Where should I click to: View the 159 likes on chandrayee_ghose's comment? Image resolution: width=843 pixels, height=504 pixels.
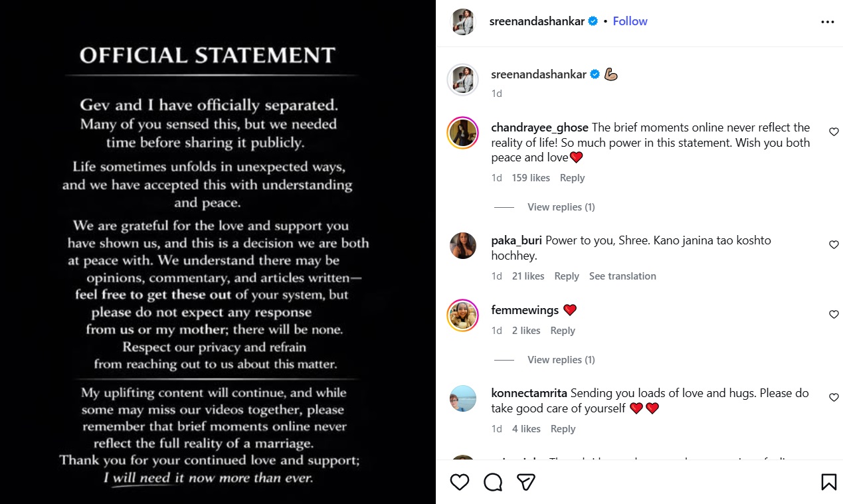[531, 178]
